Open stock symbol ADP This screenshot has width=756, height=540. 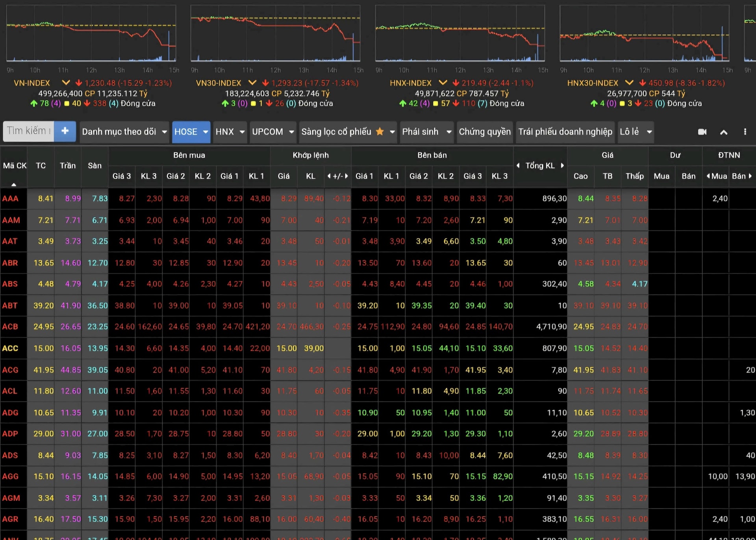coord(10,433)
